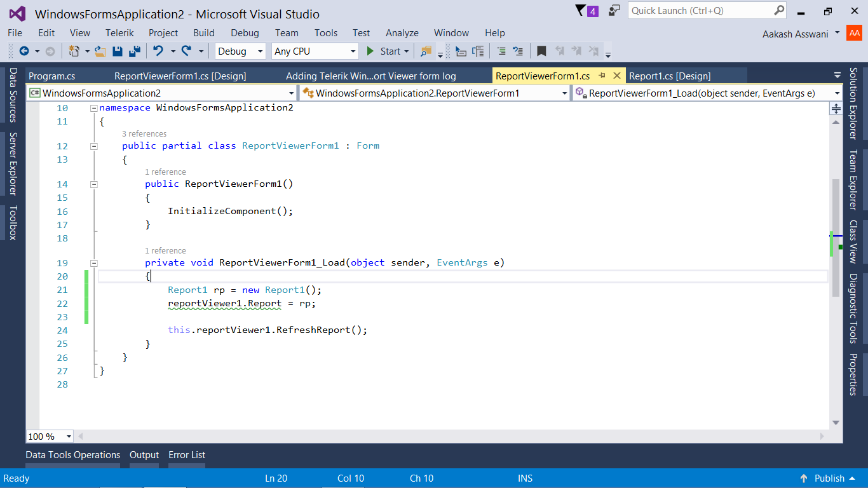Toggle bookmark on the current line
This screenshot has width=868, height=488.
coord(541,51)
